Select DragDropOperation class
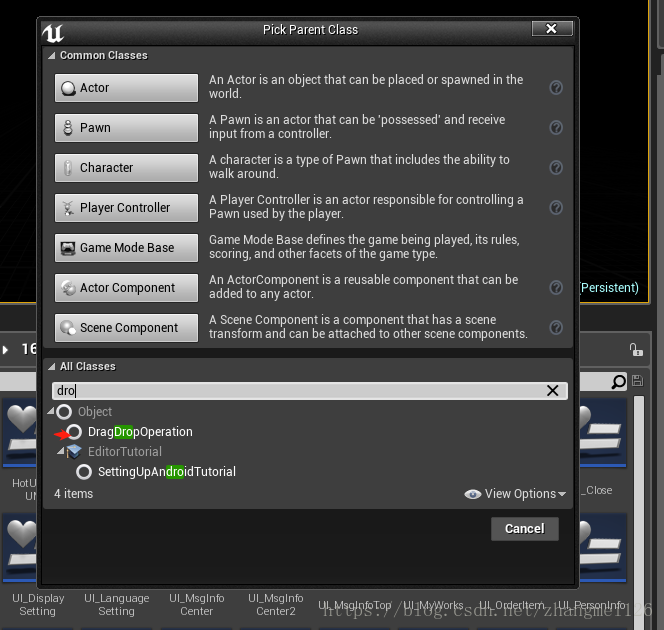Image resolution: width=664 pixels, height=630 pixels. coord(140,432)
